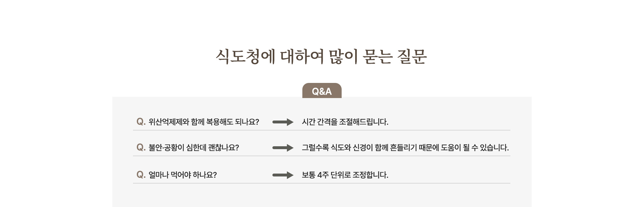Select the answer 시간 간격을 조절해드립니다

[x=345, y=122]
